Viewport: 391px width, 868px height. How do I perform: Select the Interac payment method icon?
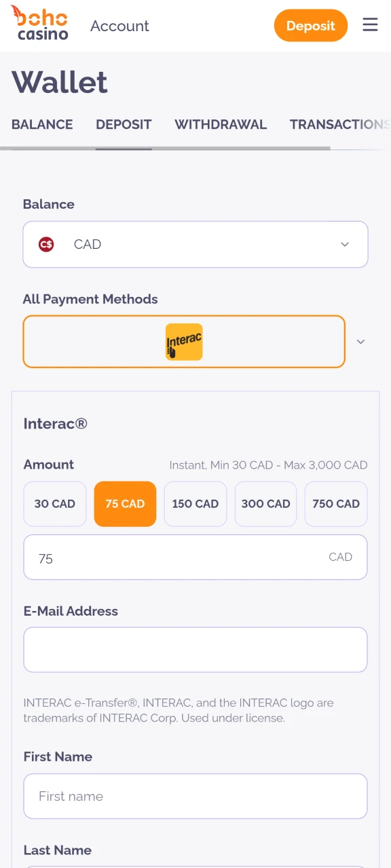[183, 342]
